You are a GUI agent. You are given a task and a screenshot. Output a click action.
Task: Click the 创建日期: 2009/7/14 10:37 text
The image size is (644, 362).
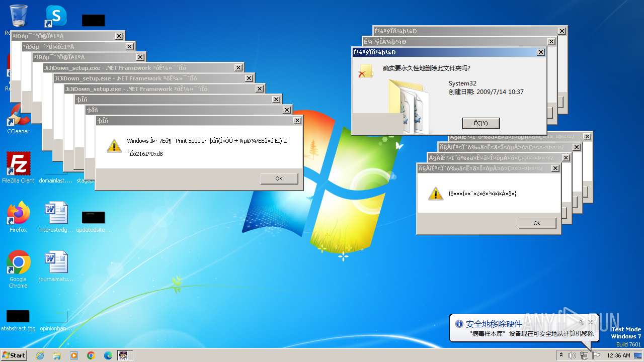(486, 92)
